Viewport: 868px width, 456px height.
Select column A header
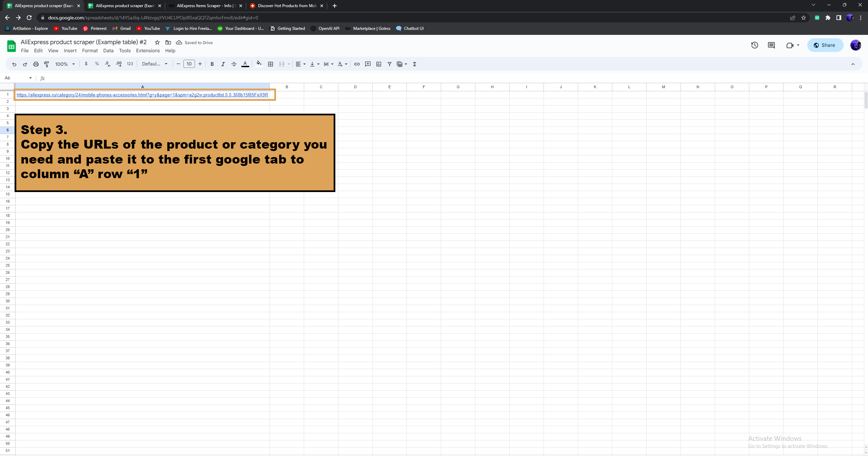[142, 87]
